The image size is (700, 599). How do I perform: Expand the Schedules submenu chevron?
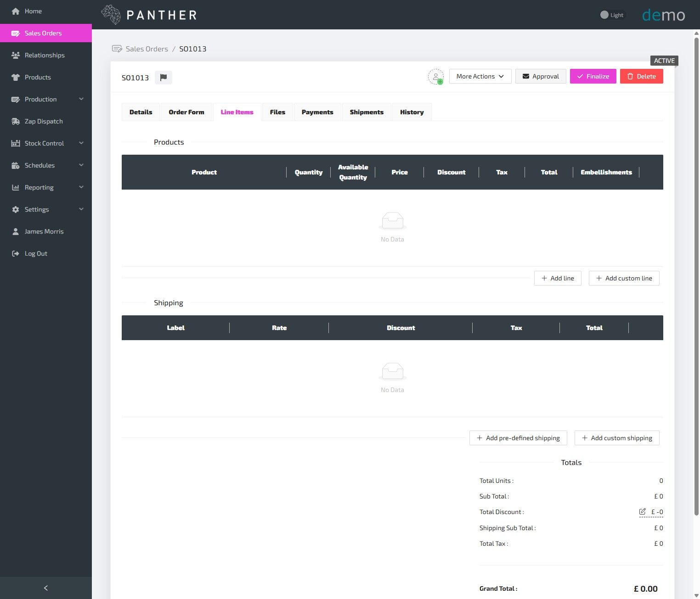click(x=81, y=165)
